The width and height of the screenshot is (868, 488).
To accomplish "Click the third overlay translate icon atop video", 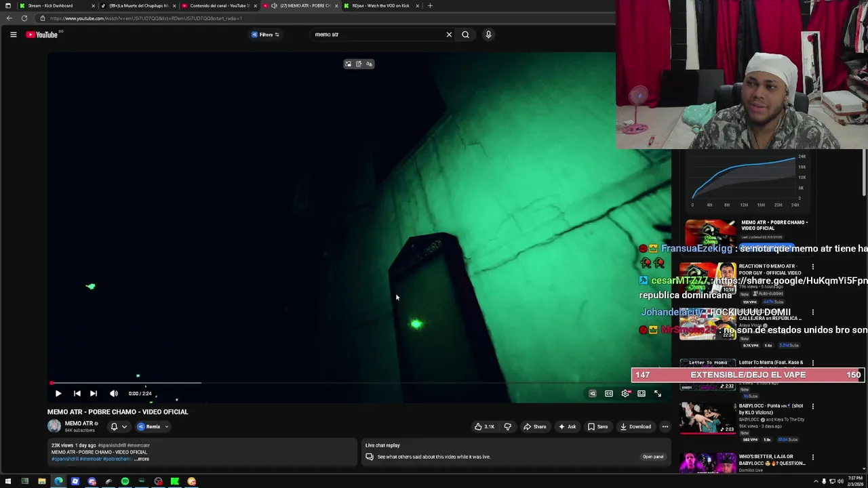I will [369, 64].
